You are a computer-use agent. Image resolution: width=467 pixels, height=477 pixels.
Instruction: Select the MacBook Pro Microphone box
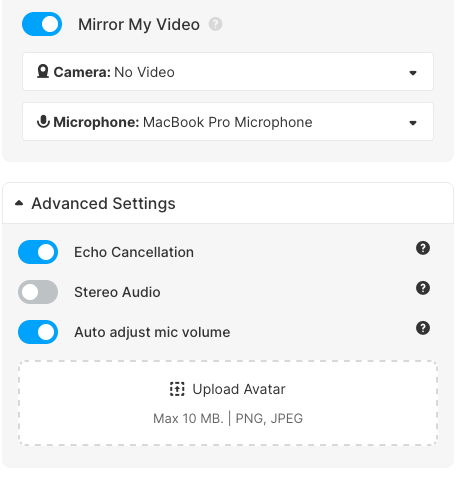coord(228,121)
